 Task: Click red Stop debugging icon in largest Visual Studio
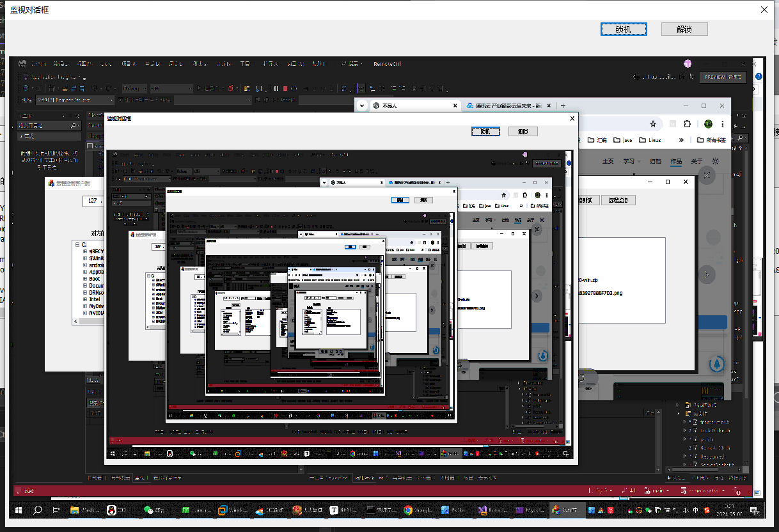(285, 88)
